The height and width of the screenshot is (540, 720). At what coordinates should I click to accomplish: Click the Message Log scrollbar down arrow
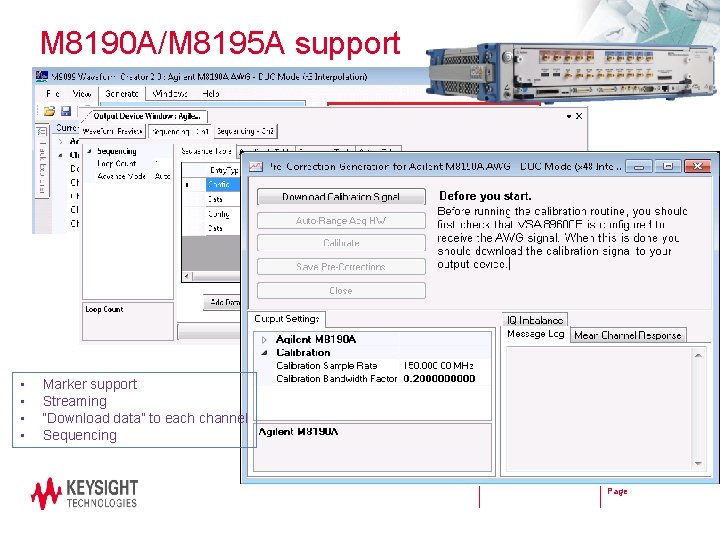(x=698, y=463)
